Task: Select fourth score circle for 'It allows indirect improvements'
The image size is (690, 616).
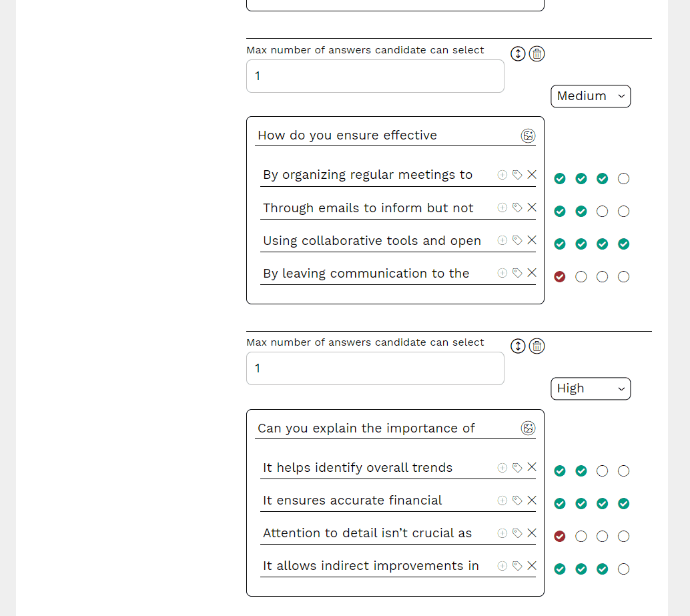Action: [x=623, y=569]
